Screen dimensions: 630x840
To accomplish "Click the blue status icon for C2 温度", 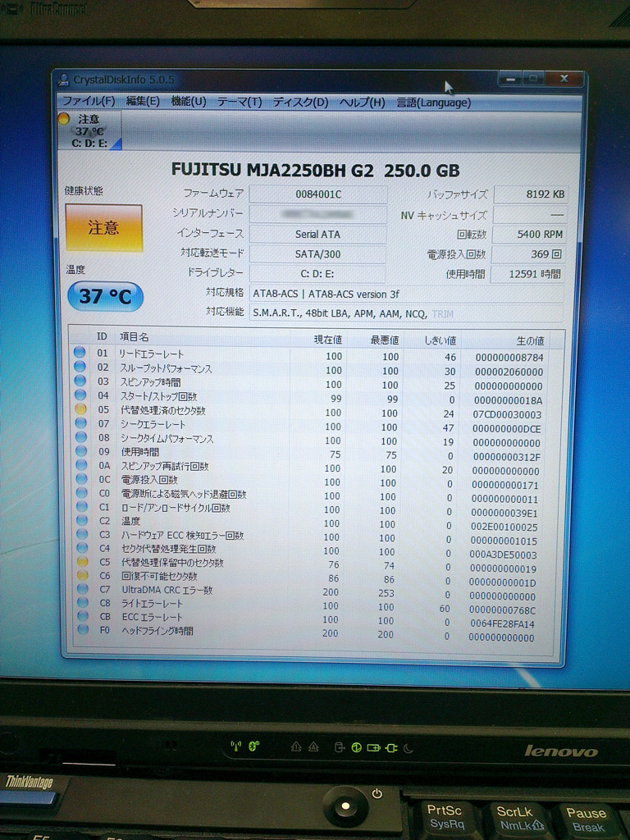I will 82,519.
